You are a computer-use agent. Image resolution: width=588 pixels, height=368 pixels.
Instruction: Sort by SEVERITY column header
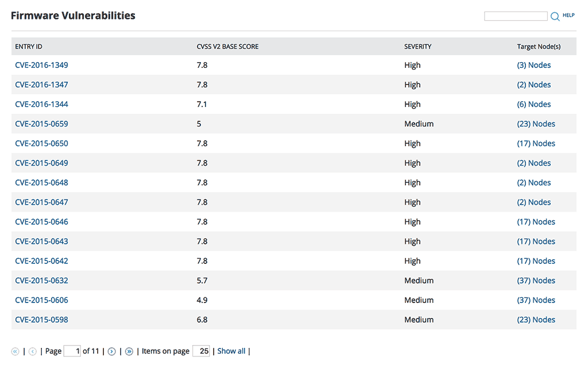point(417,47)
